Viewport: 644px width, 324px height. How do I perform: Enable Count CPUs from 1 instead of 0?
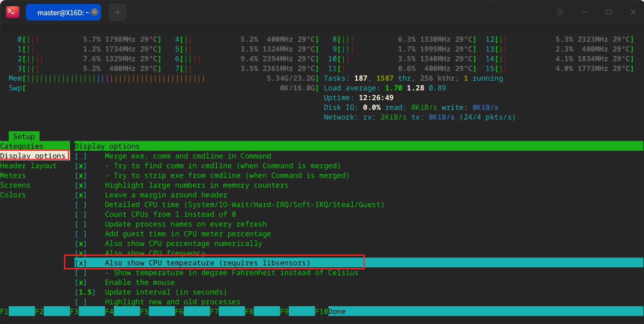click(81, 214)
